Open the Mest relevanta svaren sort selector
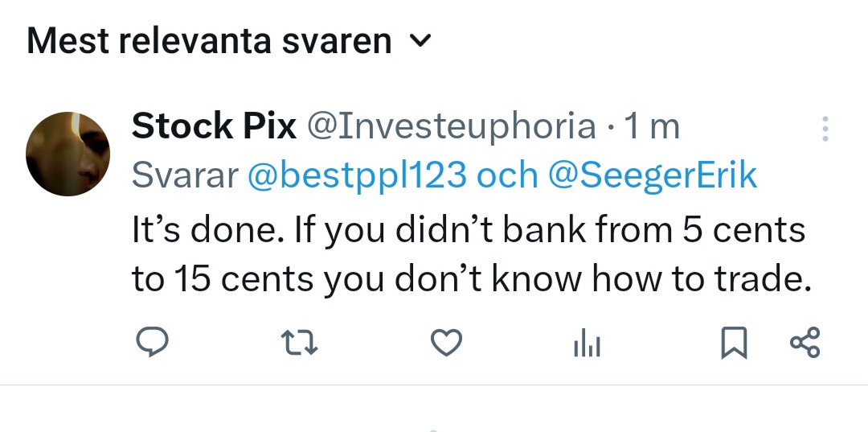The height and width of the screenshot is (432, 868). pyautogui.click(x=228, y=40)
